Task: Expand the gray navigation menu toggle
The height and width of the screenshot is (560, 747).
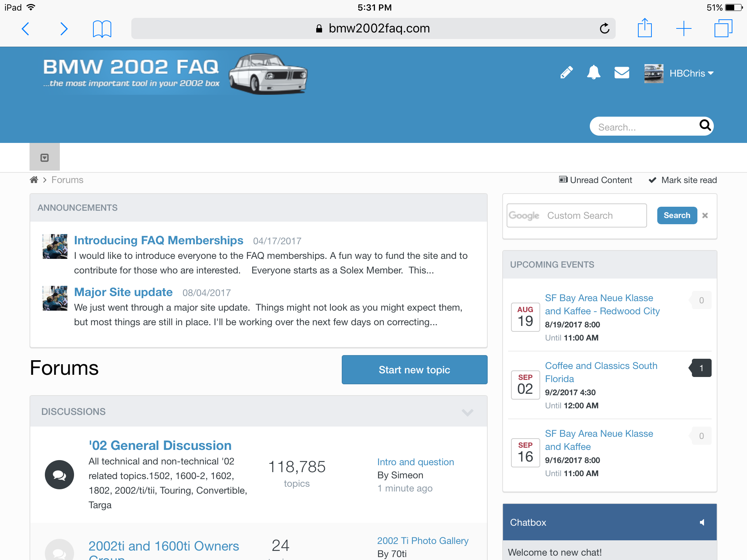Action: tap(44, 157)
